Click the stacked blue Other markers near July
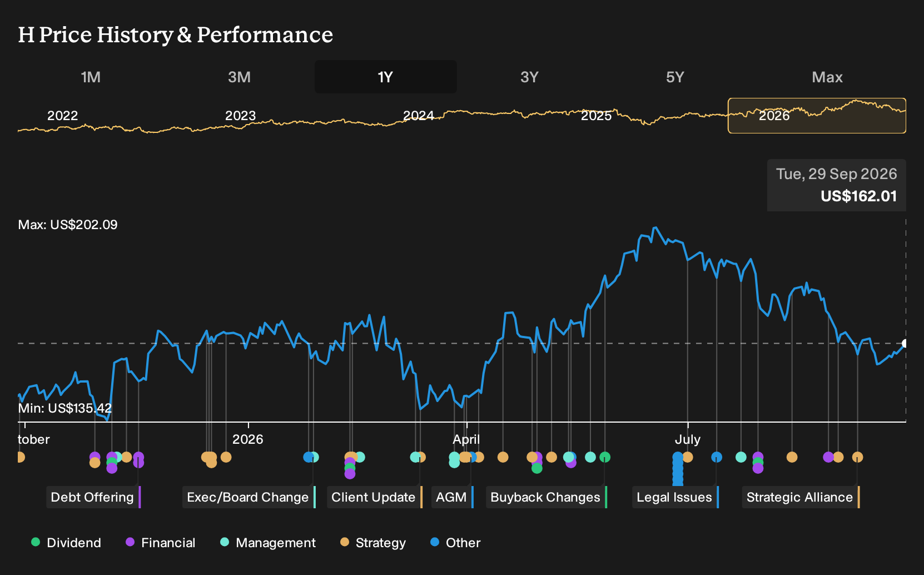The width and height of the screenshot is (924, 575). (x=678, y=468)
